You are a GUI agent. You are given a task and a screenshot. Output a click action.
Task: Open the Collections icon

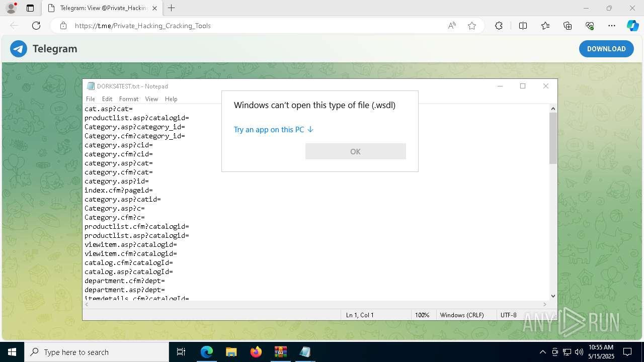568,26
